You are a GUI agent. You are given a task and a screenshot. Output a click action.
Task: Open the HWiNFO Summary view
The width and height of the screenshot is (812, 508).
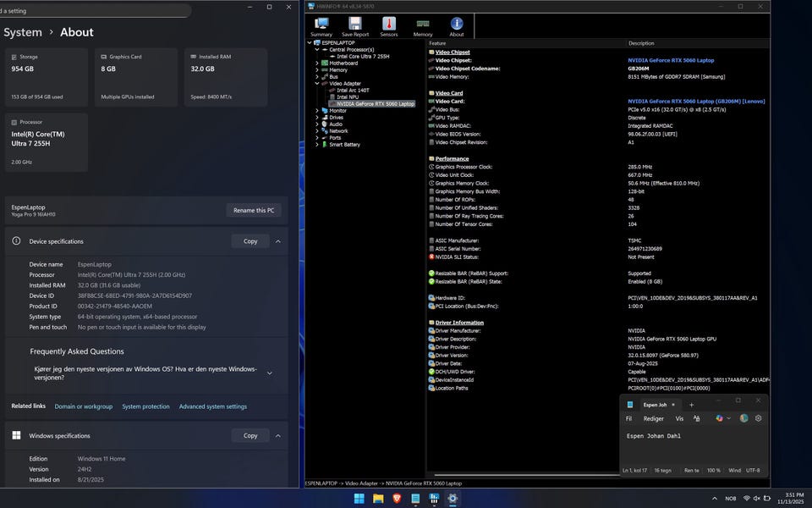321,26
